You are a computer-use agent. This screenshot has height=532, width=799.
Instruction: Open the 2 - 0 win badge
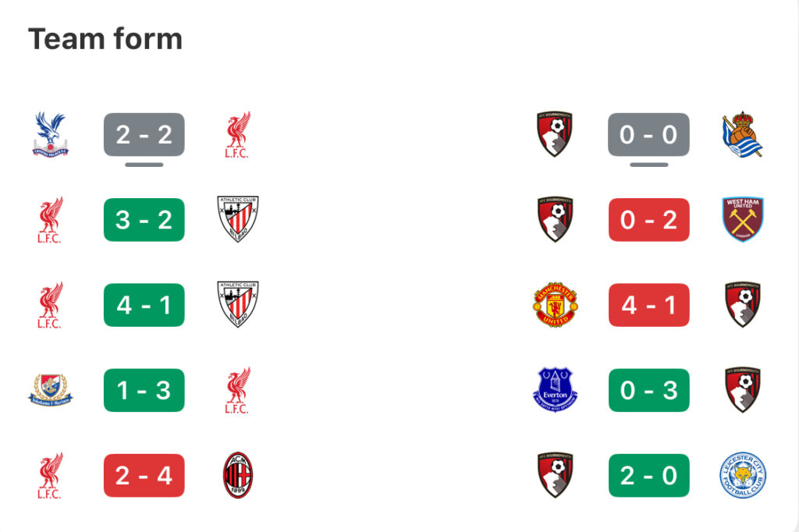tap(648, 475)
